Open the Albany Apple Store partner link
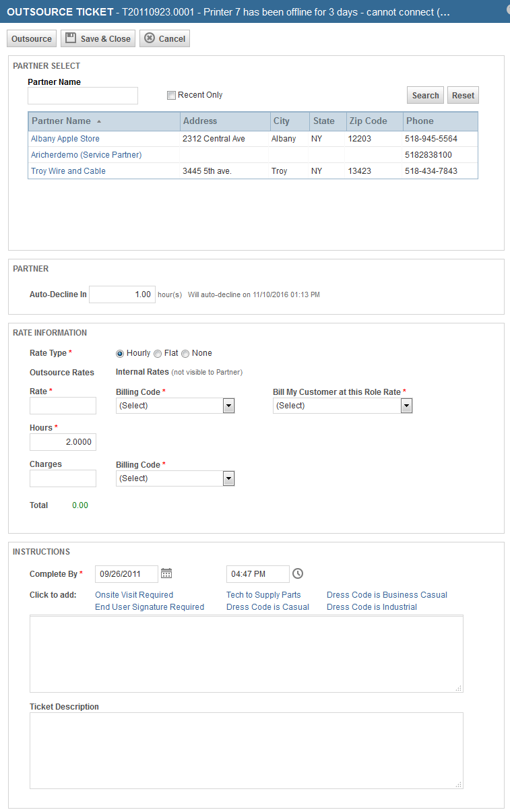 click(x=65, y=138)
